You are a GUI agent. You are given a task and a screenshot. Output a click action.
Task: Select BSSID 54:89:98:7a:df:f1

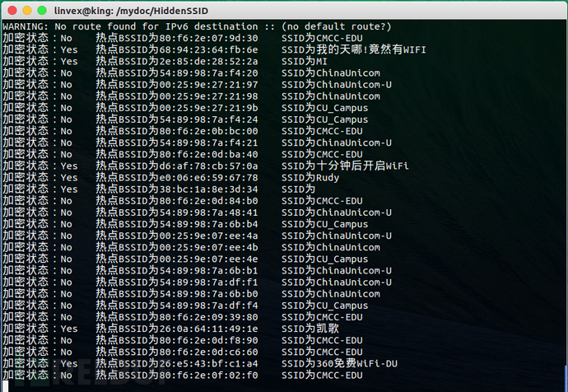[208, 282]
